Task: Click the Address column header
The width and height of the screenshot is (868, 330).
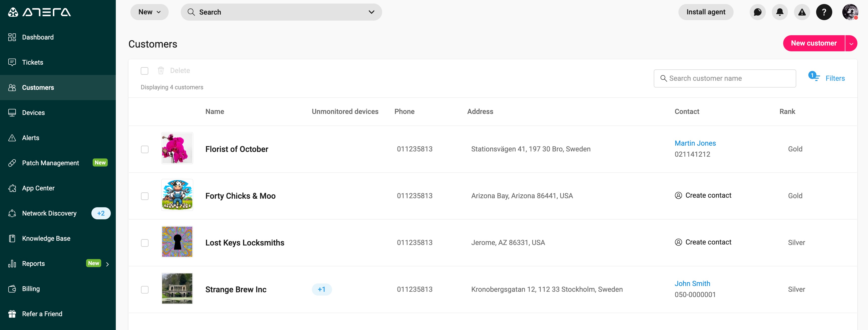Action: point(480,111)
